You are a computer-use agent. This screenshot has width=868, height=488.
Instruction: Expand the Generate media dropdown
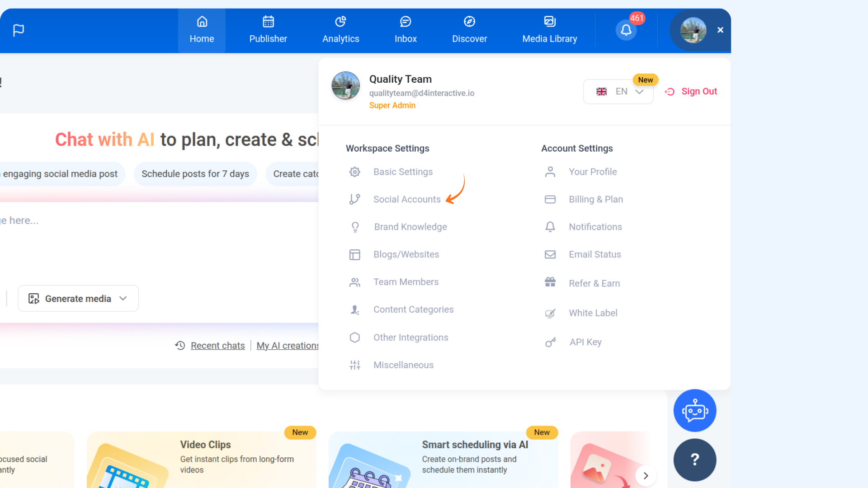(78, 299)
